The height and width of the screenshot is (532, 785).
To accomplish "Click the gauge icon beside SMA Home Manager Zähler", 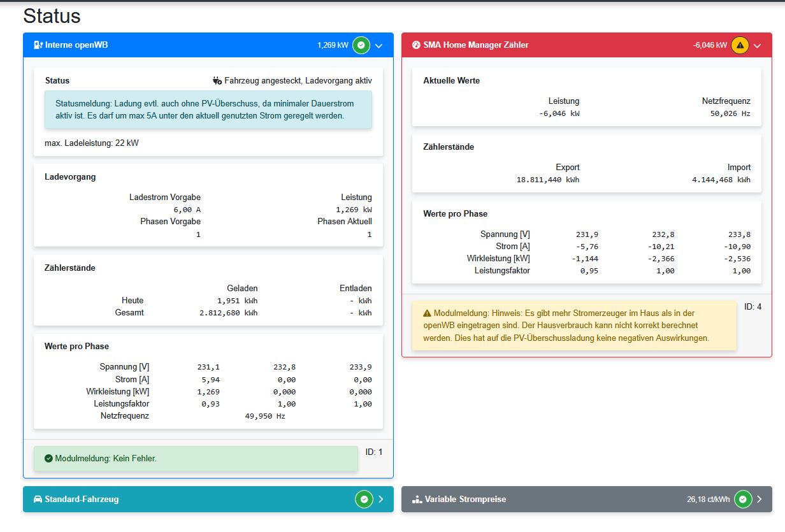I will [x=416, y=45].
